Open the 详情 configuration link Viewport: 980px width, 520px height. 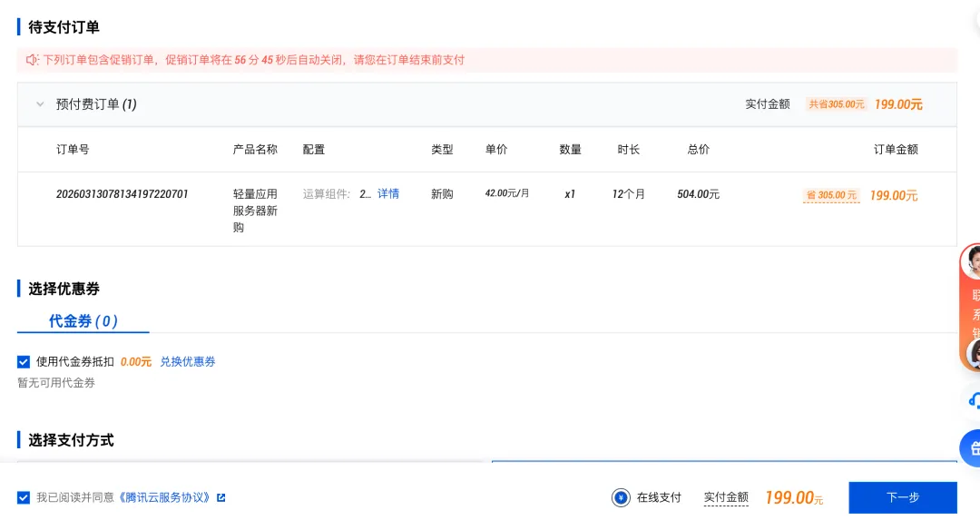(x=388, y=193)
